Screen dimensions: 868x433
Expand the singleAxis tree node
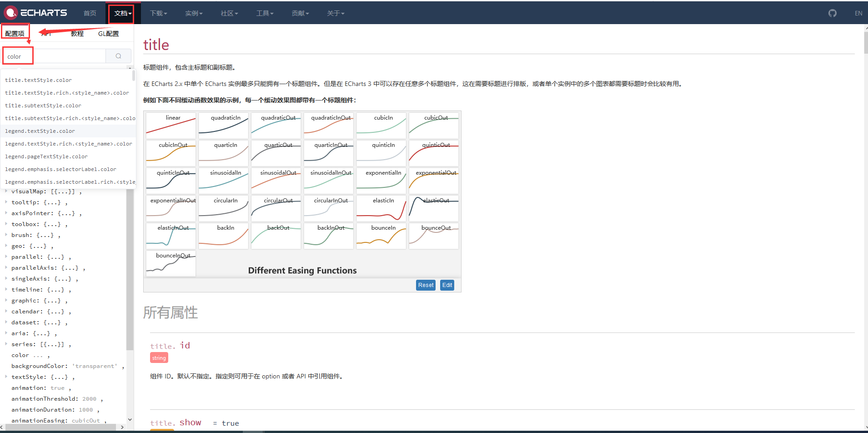[x=6, y=278]
